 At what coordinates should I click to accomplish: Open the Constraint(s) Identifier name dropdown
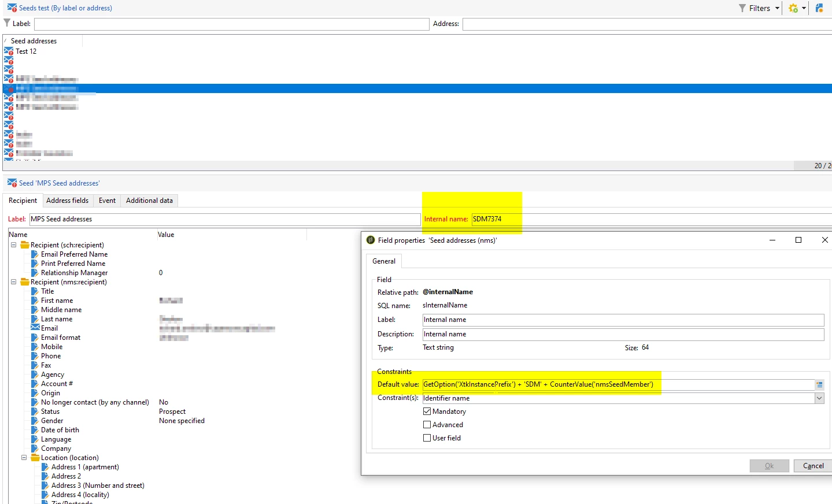pyautogui.click(x=819, y=398)
